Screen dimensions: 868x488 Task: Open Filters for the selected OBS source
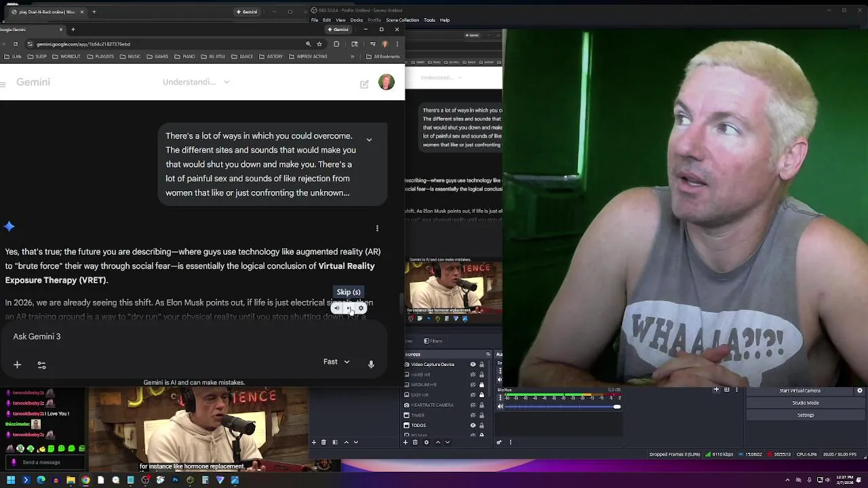[x=433, y=341]
